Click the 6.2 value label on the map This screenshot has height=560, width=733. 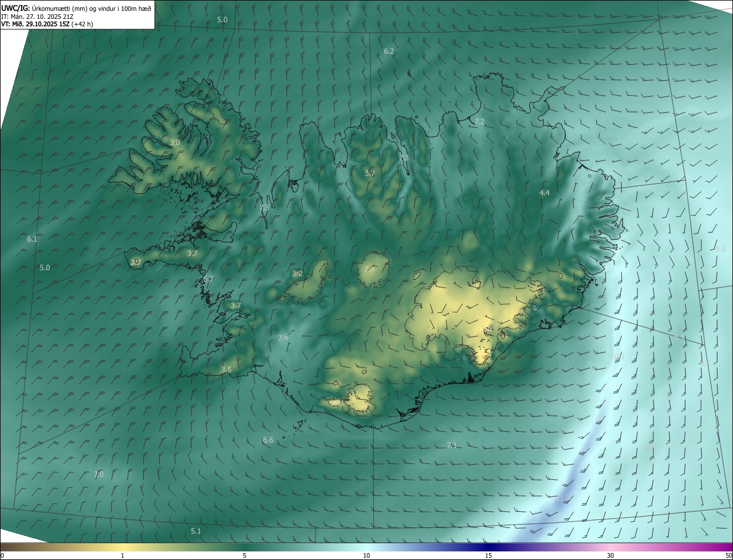[x=389, y=52]
